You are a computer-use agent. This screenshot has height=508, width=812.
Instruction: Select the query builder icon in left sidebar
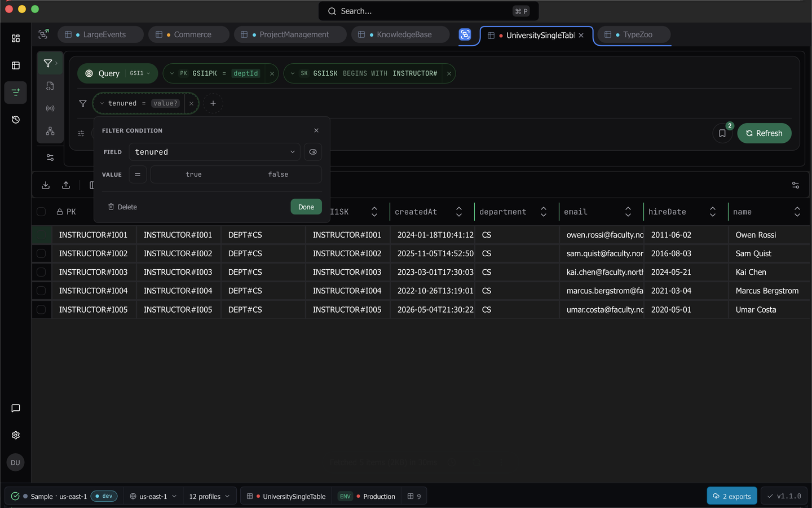(x=16, y=92)
